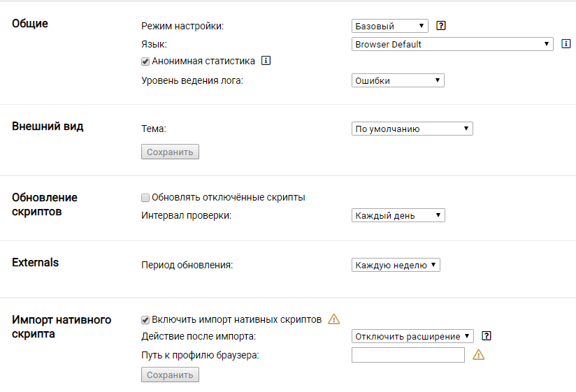Open the Уровень ведения лога dropdown
576x392 pixels.
[398, 80]
